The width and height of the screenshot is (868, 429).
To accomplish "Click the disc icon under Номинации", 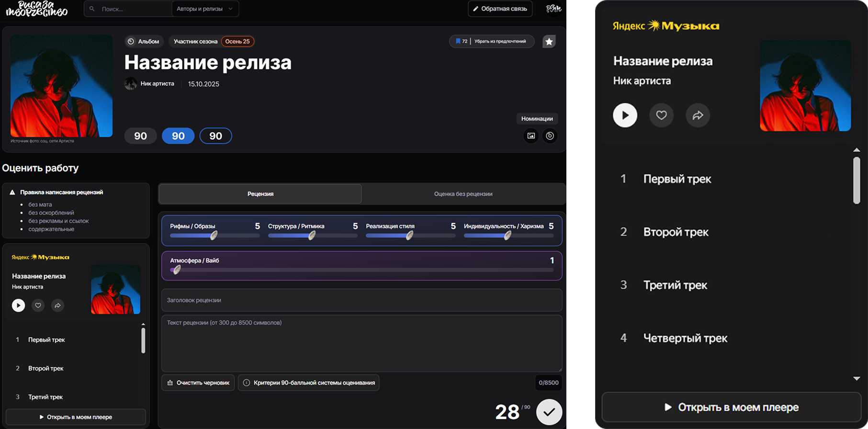I will (550, 136).
